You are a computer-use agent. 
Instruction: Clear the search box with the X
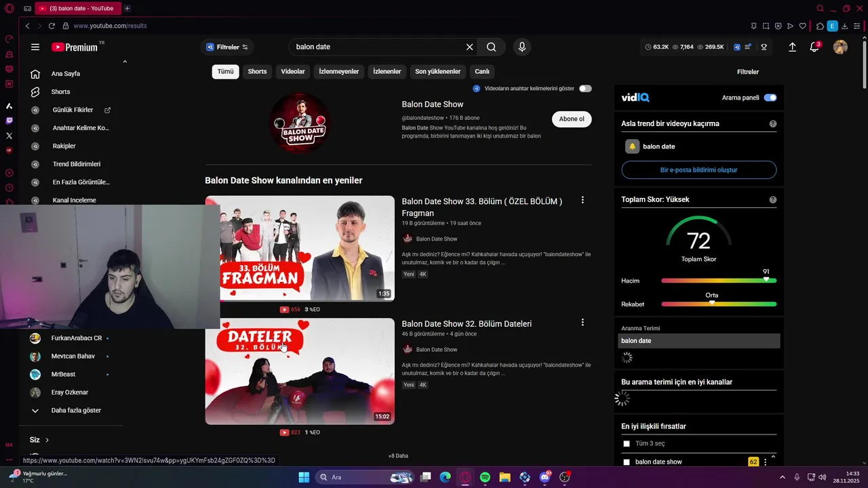pyautogui.click(x=469, y=47)
